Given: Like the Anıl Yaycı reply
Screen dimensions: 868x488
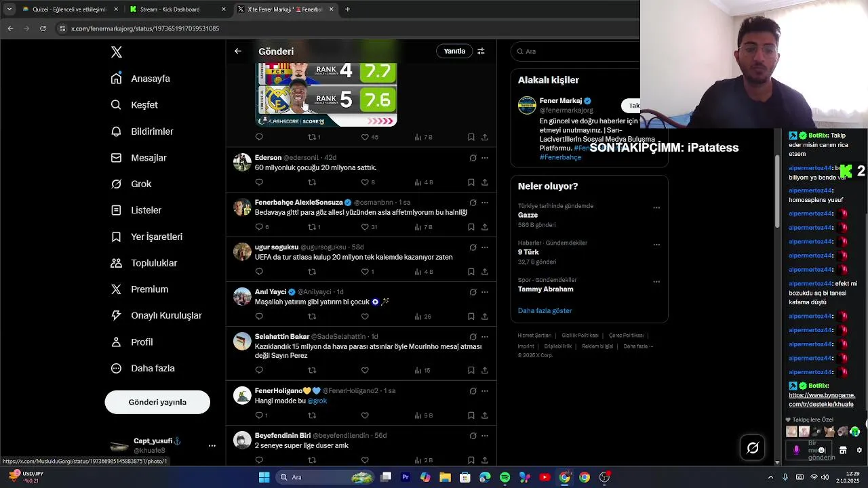Looking at the screenshot, I should tap(365, 317).
